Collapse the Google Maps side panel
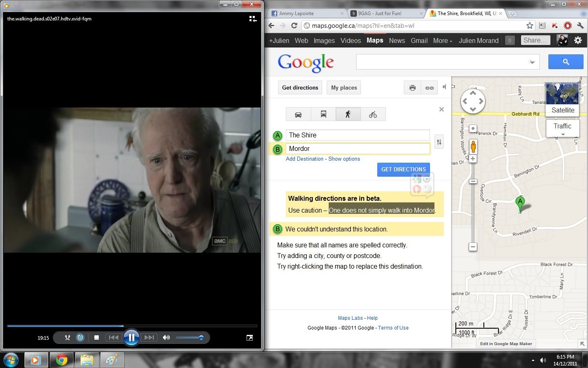 pyautogui.click(x=444, y=87)
